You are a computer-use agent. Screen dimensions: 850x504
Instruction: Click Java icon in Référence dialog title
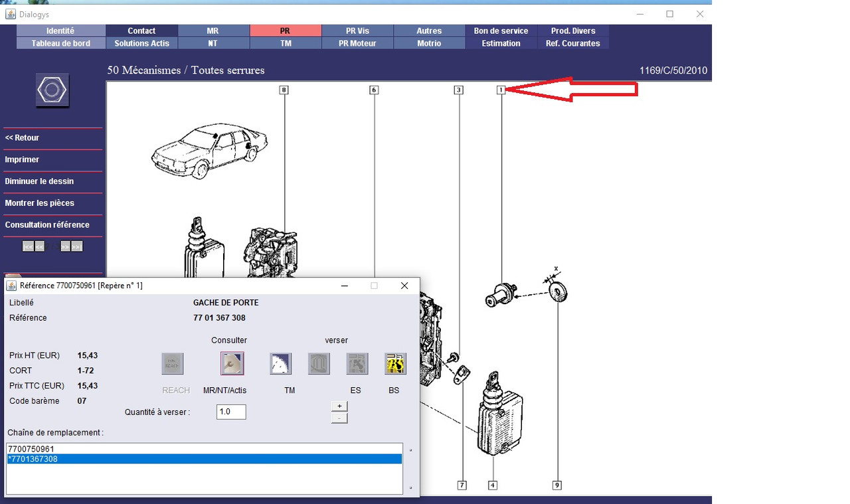tap(11, 286)
